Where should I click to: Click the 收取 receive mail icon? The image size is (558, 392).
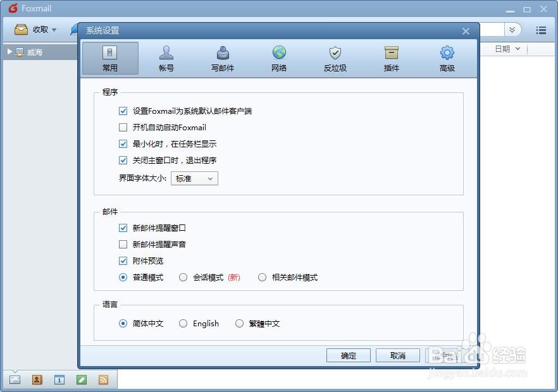[x=22, y=30]
